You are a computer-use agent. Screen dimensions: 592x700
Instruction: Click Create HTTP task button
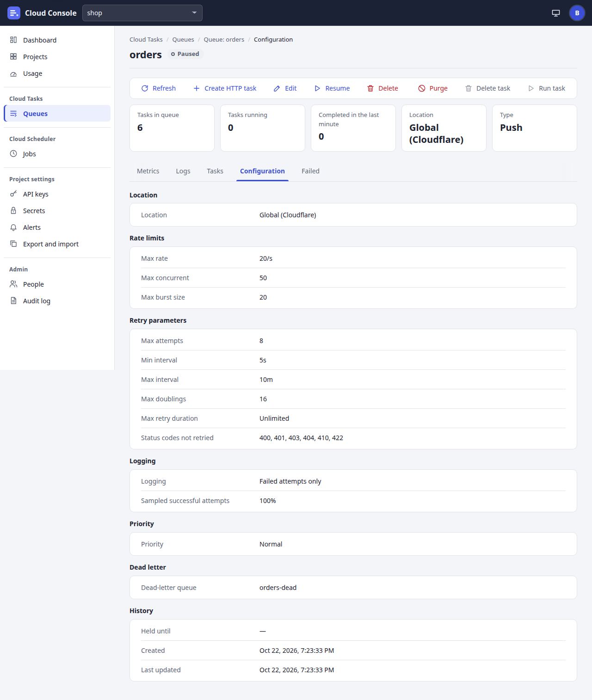[x=225, y=88]
